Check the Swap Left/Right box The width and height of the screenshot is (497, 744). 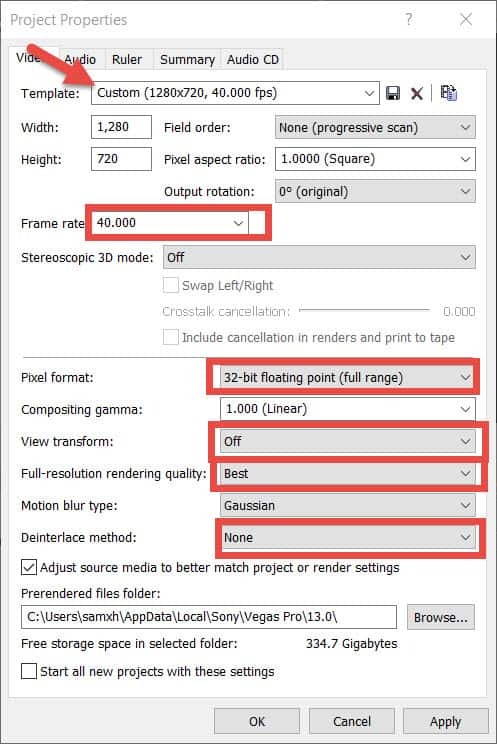point(170,286)
